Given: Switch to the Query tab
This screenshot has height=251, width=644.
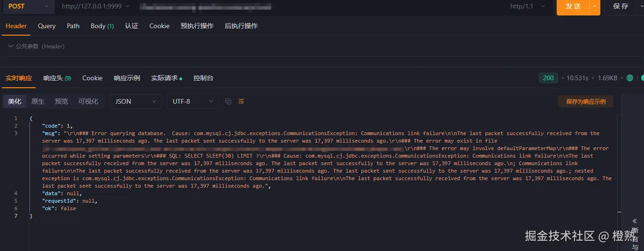Looking at the screenshot, I should 46,26.
